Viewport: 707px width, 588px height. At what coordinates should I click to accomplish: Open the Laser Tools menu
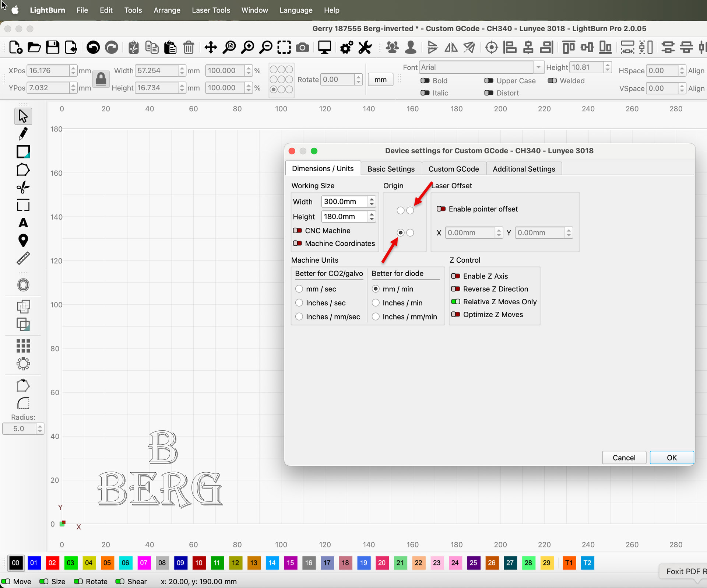coord(211,10)
